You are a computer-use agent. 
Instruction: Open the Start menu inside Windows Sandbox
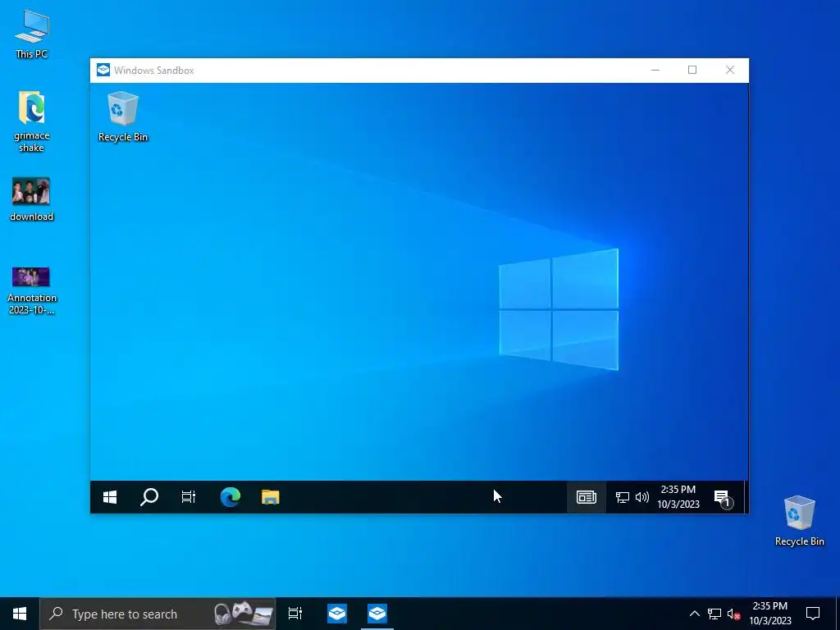[110, 497]
